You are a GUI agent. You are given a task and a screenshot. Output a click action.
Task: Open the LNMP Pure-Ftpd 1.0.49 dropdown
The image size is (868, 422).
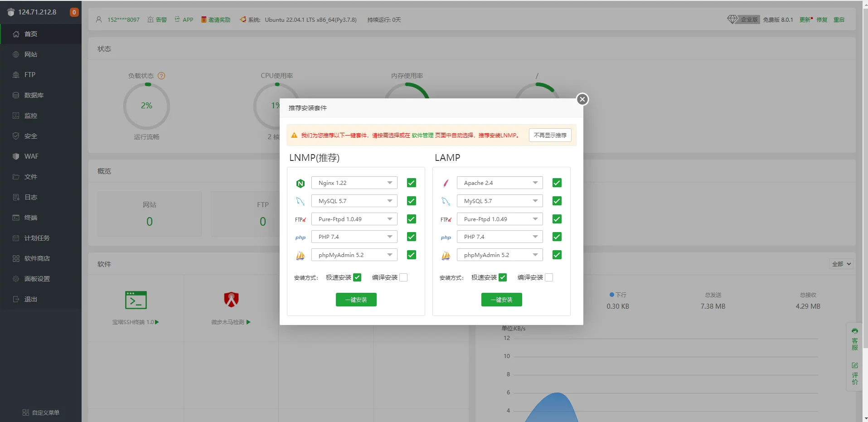pos(354,219)
